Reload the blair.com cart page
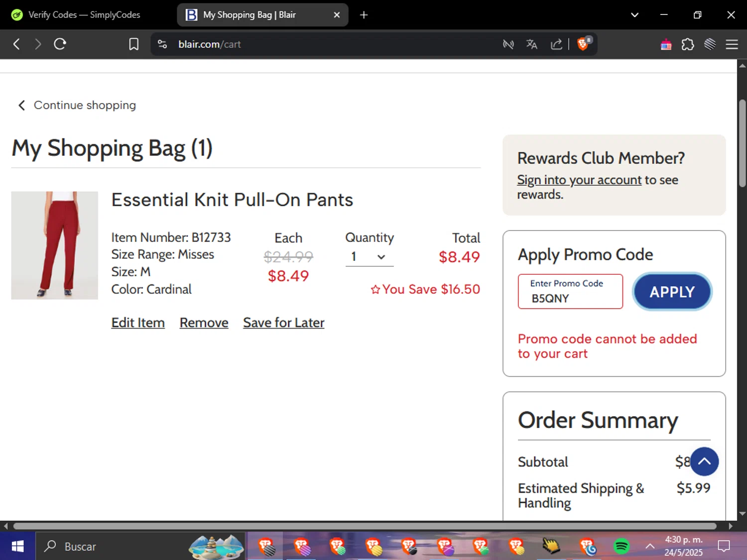 60,44
